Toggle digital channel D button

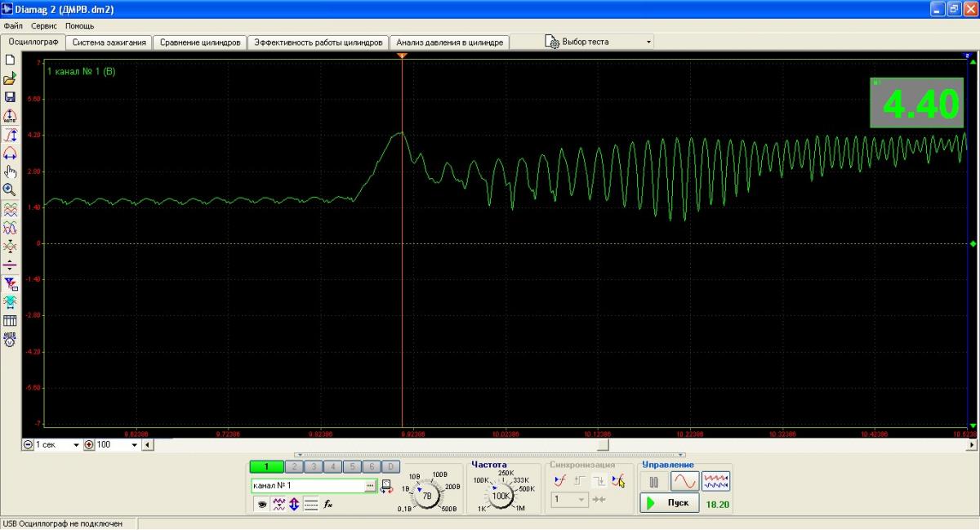click(x=391, y=467)
